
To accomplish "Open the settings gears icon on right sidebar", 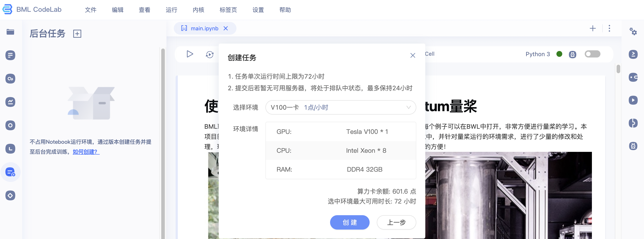I will point(633,32).
